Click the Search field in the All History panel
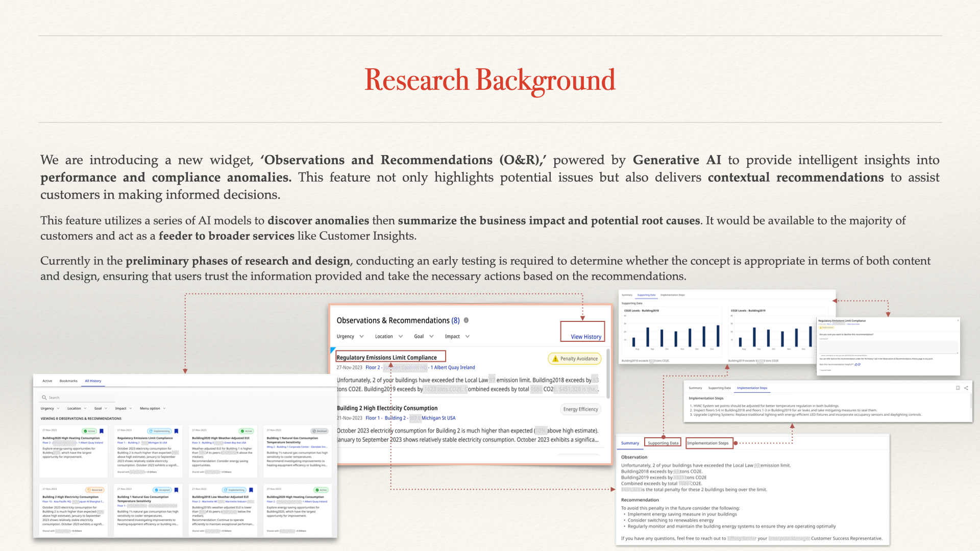 [78, 397]
